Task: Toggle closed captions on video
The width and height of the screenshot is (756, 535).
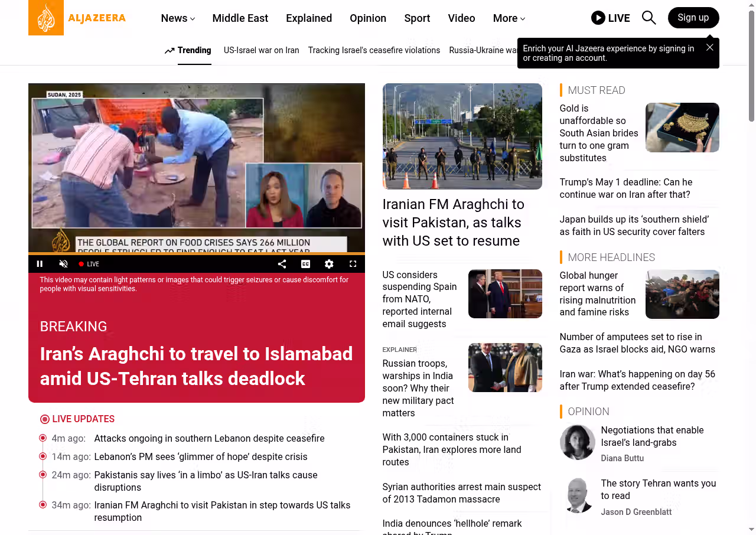Action: (305, 264)
